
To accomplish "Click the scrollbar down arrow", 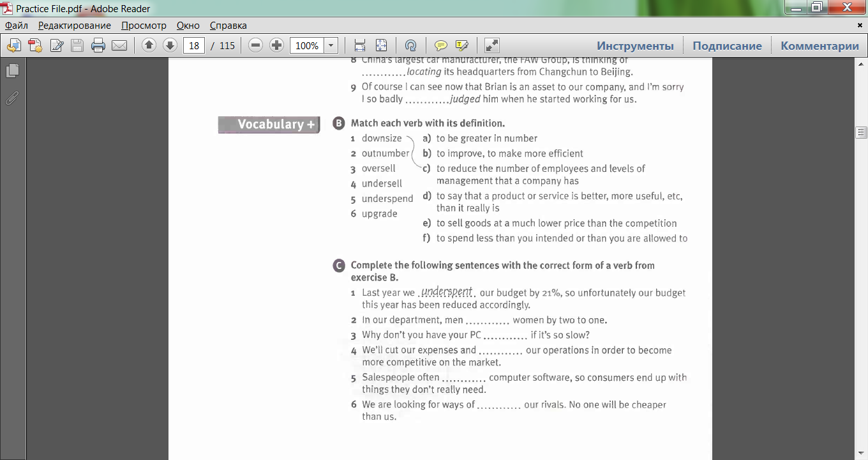I will click(x=861, y=453).
